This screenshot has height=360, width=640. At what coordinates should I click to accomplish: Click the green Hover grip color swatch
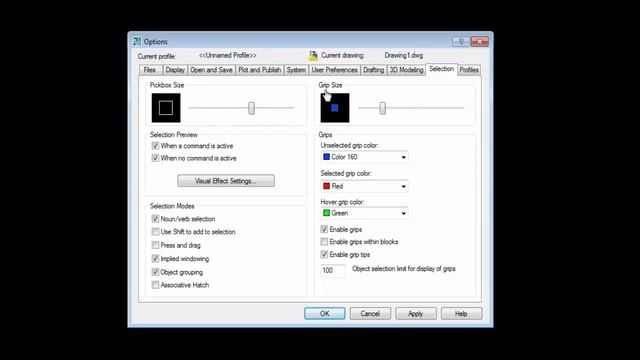[x=327, y=213]
